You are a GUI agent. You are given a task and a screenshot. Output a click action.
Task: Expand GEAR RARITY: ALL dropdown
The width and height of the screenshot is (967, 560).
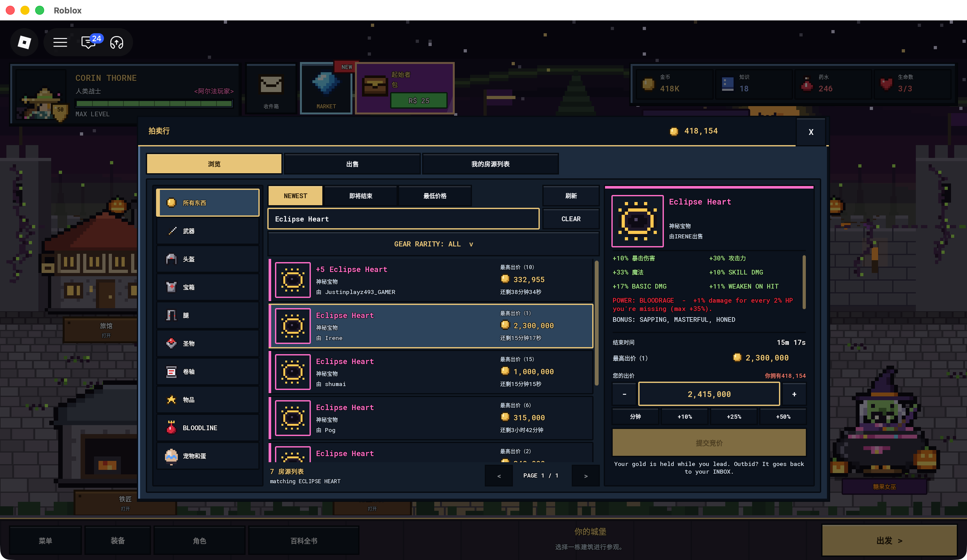433,244
